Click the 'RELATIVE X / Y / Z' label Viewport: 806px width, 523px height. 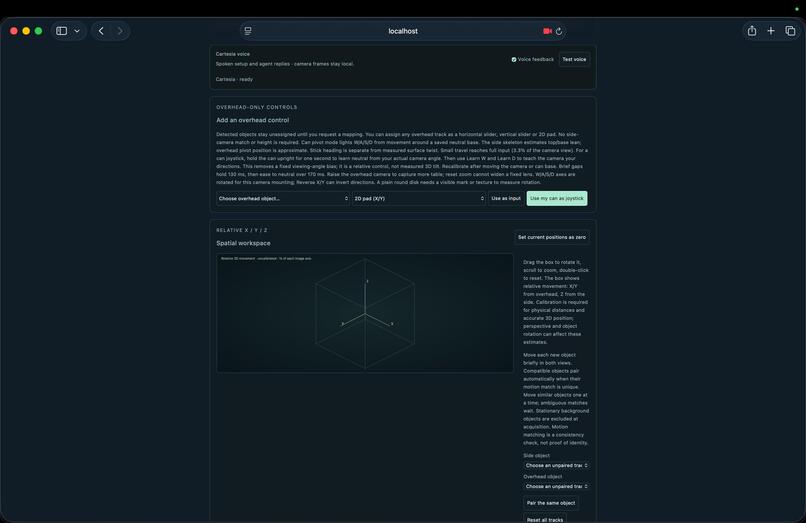pyautogui.click(x=242, y=230)
